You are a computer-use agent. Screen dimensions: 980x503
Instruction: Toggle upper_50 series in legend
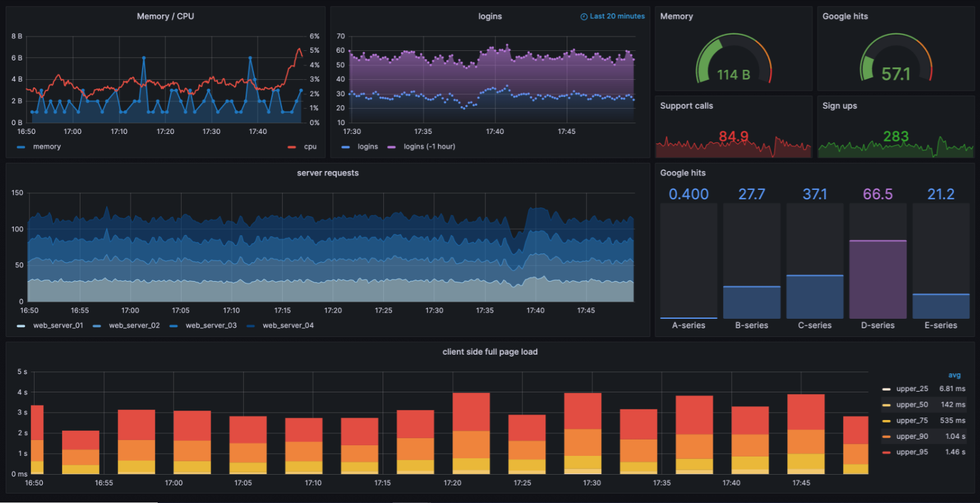coord(912,404)
